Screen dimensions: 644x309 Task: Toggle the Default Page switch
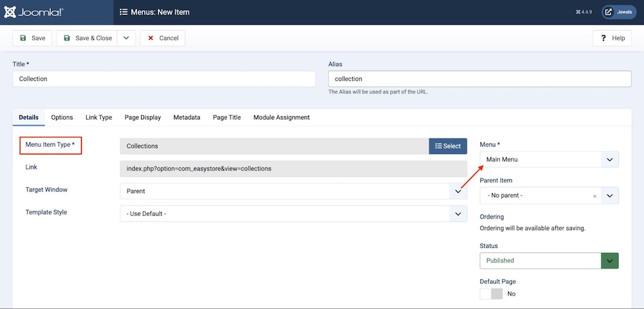pyautogui.click(x=491, y=294)
